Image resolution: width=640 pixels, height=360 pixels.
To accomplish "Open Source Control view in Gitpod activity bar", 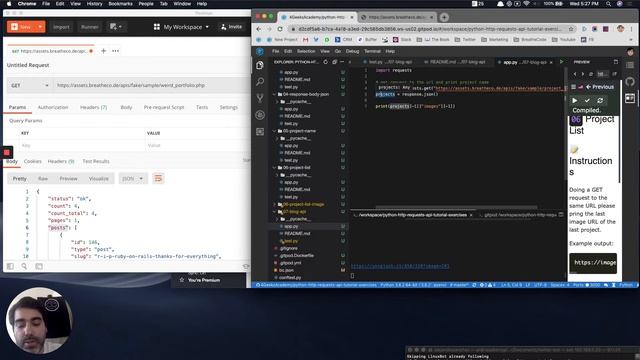I will (x=260, y=98).
